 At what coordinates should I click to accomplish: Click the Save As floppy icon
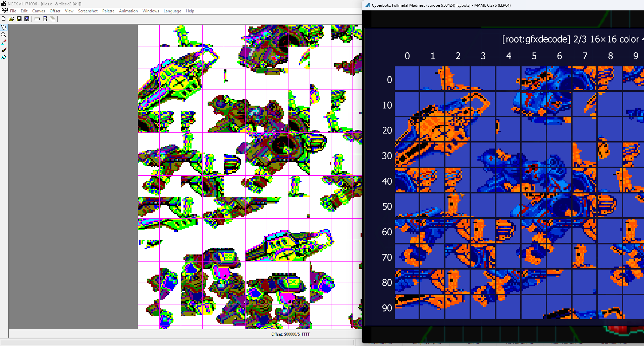pyautogui.click(x=27, y=19)
